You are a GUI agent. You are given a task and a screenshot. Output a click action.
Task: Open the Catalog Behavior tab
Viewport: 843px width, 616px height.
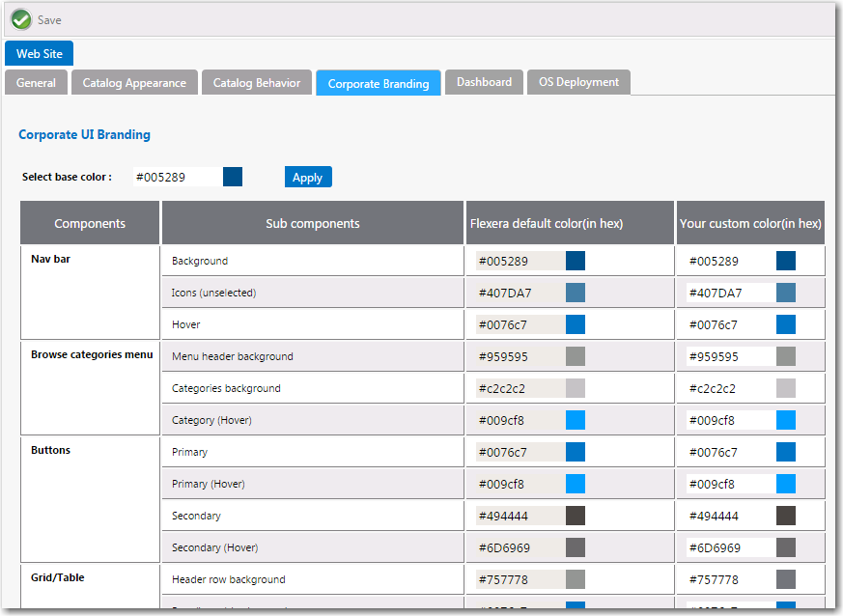coord(256,82)
